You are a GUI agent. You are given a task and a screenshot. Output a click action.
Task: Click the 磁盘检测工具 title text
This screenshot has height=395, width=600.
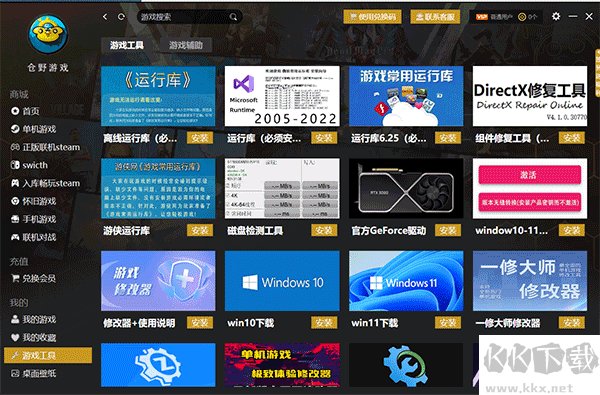click(255, 230)
